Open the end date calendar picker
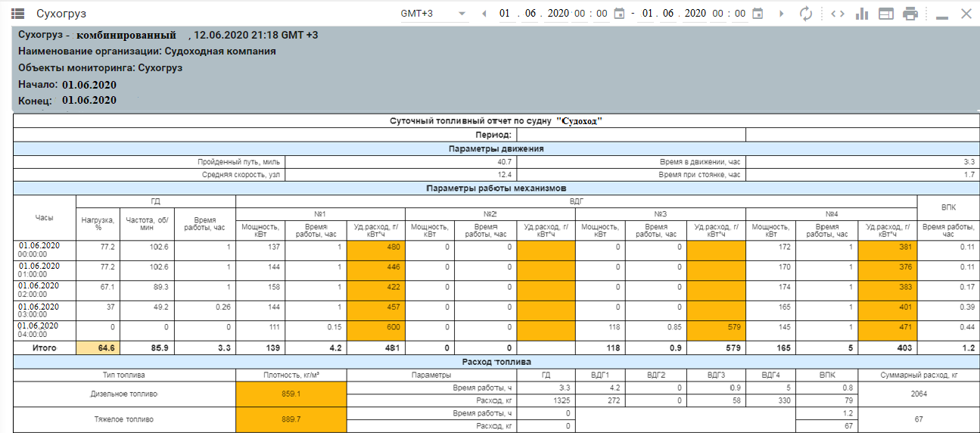The height and width of the screenshot is (433, 980). tap(758, 14)
